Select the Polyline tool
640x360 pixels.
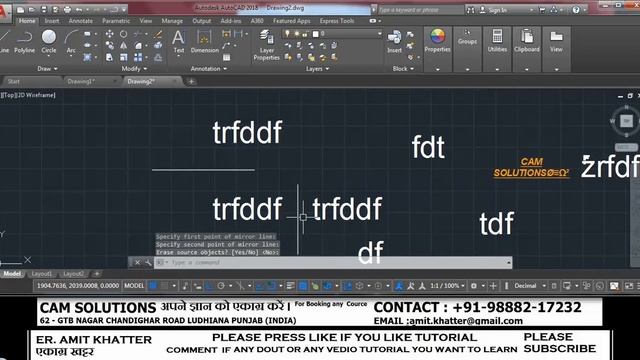pos(24,42)
